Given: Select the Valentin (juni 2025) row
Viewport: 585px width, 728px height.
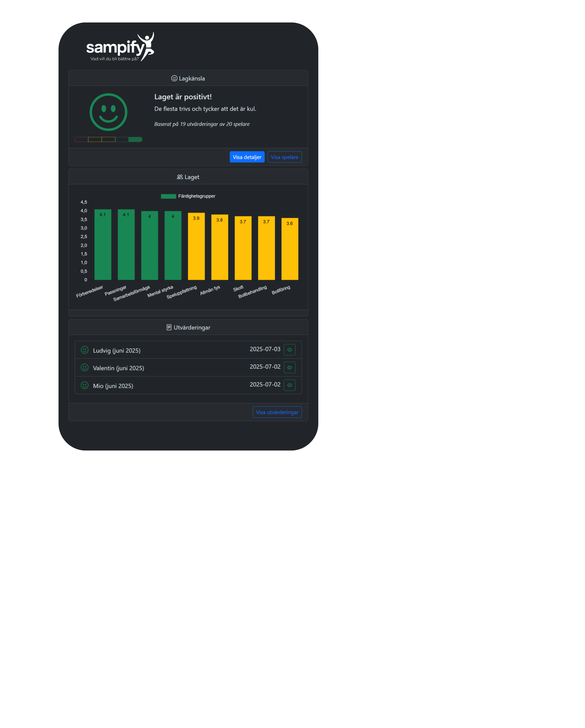Looking at the screenshot, I should (188, 367).
